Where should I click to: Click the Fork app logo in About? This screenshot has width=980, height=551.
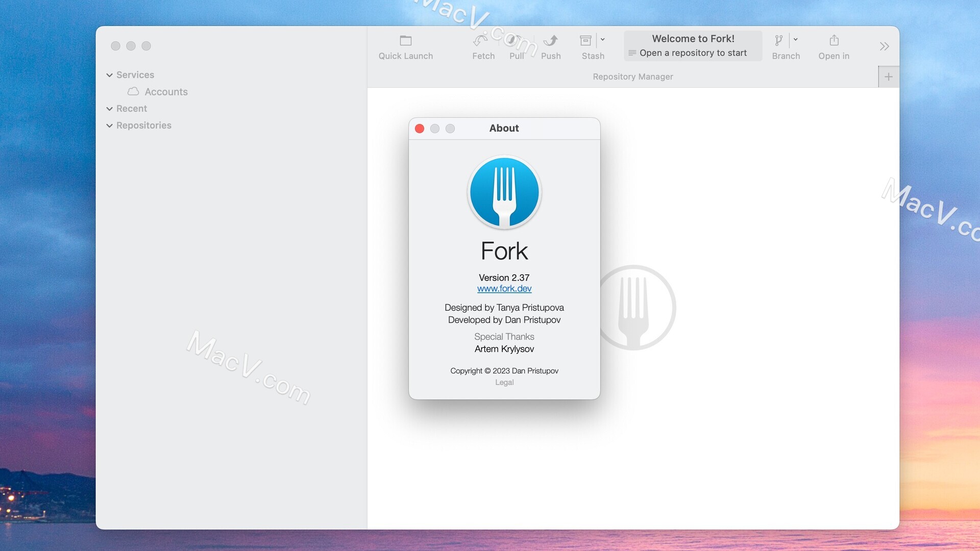tap(504, 192)
